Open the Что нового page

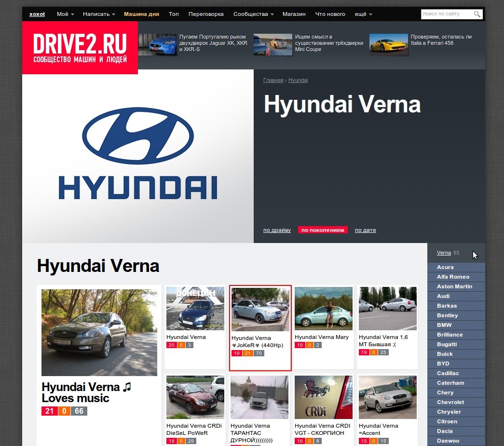[330, 14]
